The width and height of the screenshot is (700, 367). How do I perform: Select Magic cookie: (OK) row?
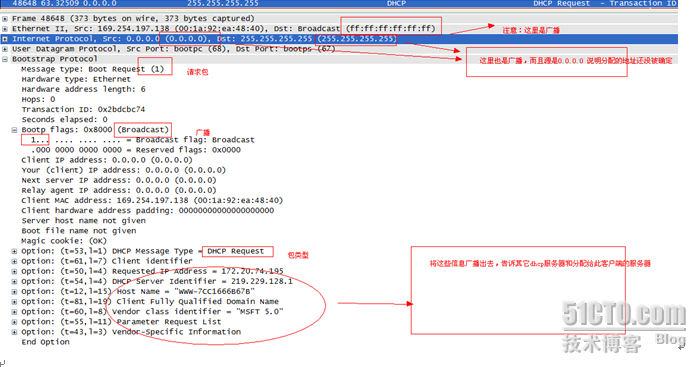tap(64, 241)
